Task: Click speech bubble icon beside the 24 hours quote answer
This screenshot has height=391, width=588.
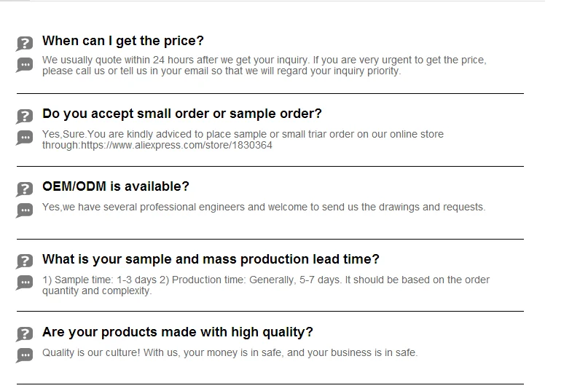Action: pyautogui.click(x=25, y=65)
